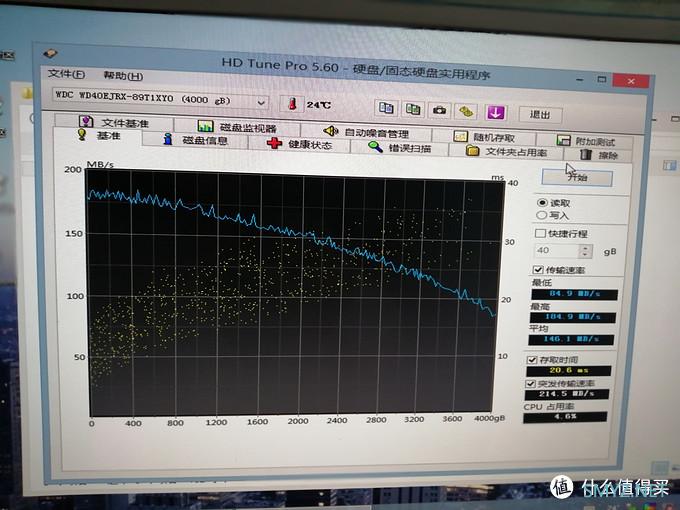Viewport: 680px width, 510px height.
Task: Switch to the 擦除 erase tab
Action: [x=598, y=155]
